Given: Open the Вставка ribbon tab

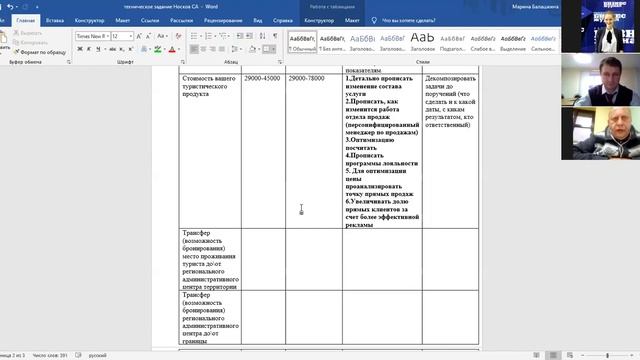Looking at the screenshot, I should point(55,20).
